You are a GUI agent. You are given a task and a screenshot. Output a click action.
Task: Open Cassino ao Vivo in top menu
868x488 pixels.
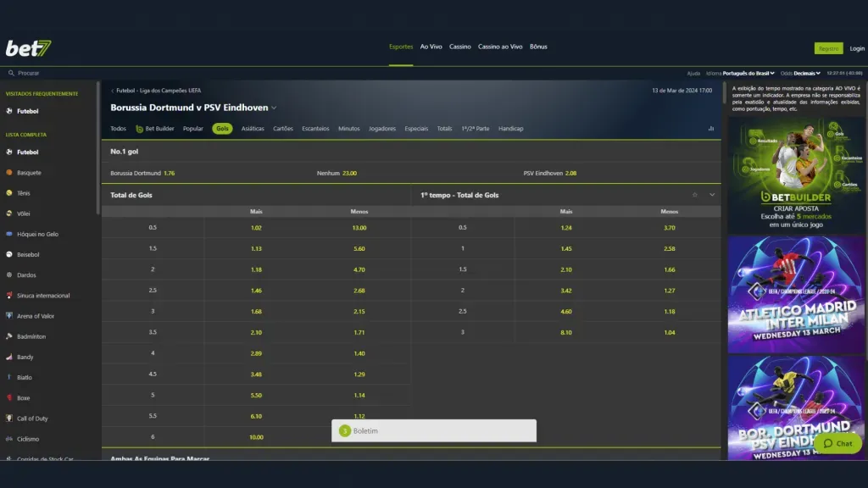coord(500,47)
